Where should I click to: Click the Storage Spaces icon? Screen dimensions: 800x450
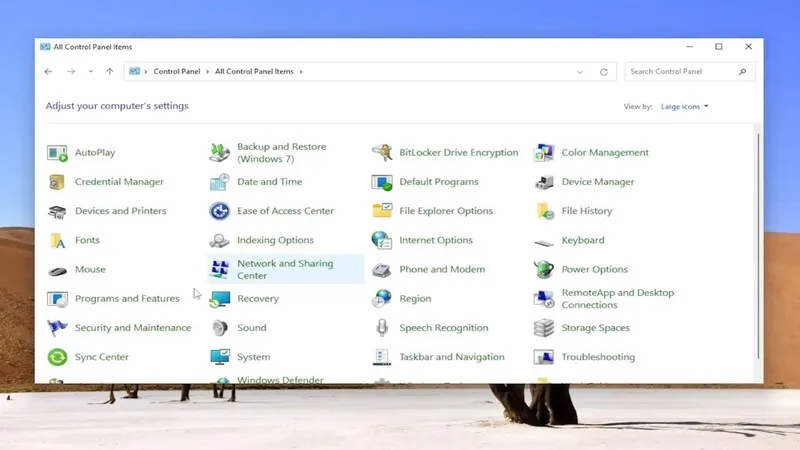point(544,328)
